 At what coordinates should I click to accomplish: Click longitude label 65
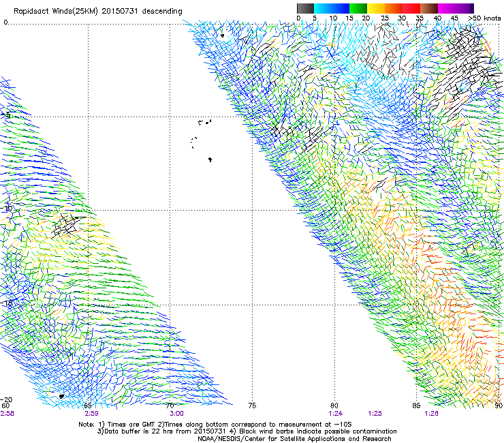(87, 406)
